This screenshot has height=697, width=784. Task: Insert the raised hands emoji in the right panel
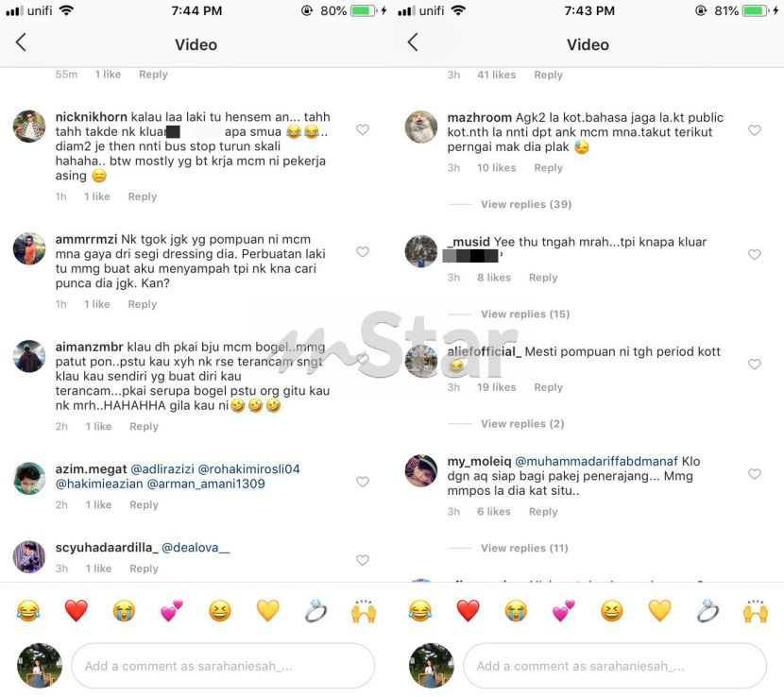pyautogui.click(x=756, y=610)
